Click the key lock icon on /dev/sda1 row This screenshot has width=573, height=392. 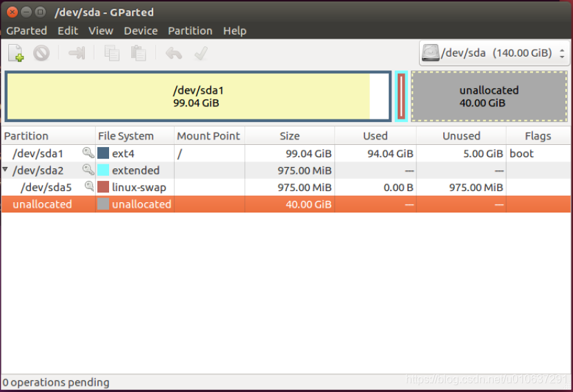click(88, 153)
